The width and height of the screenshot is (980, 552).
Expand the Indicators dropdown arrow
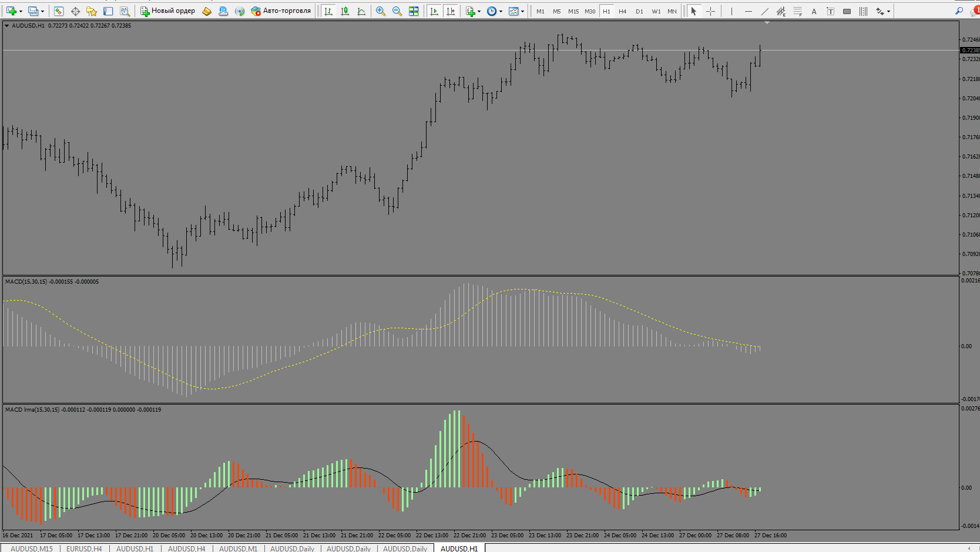pyautogui.click(x=479, y=11)
